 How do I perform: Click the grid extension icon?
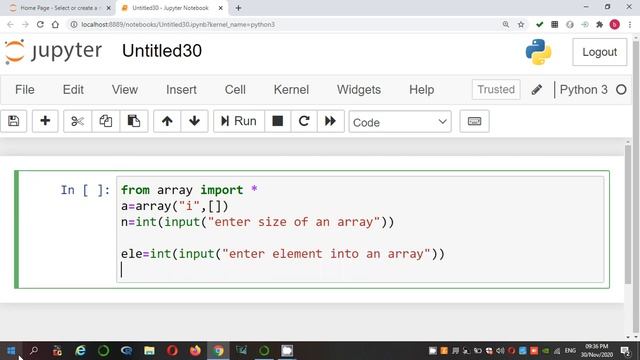(554, 24)
